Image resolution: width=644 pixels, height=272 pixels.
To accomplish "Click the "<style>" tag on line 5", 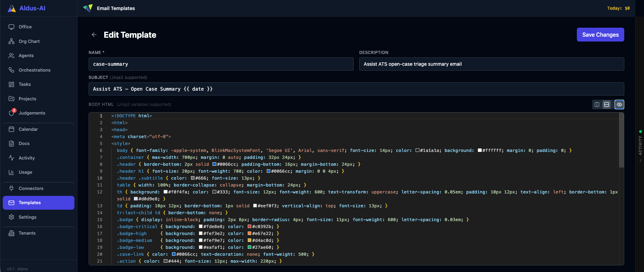I will (x=121, y=144).
